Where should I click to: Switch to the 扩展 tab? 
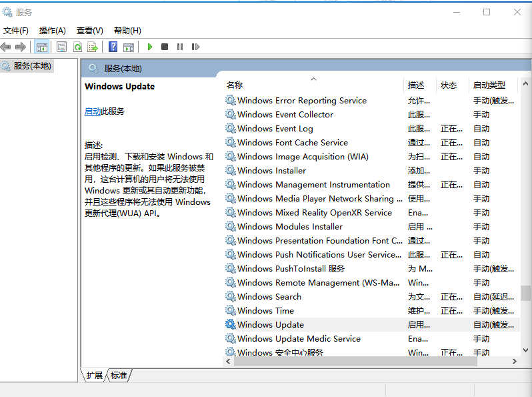pyautogui.click(x=94, y=375)
